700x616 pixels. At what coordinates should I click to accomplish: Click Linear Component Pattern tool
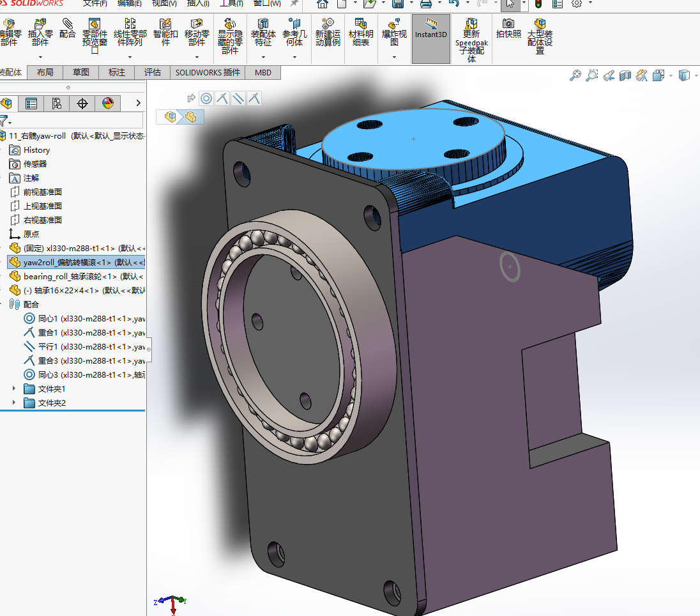point(130,32)
